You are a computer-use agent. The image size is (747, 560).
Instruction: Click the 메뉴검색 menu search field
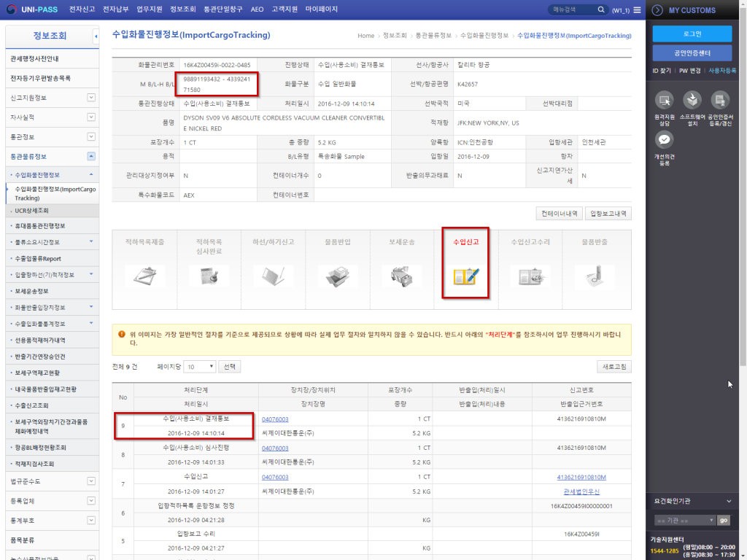(573, 9)
